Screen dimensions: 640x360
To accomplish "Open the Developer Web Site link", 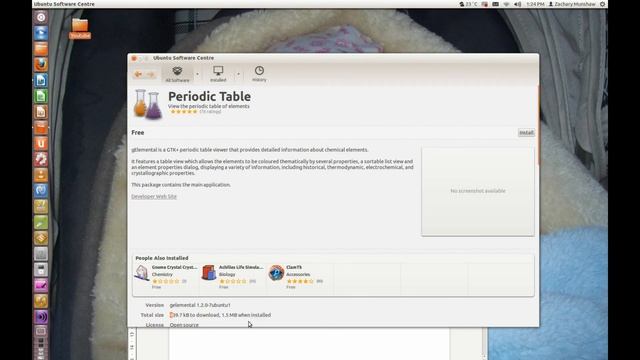I will [x=154, y=196].
